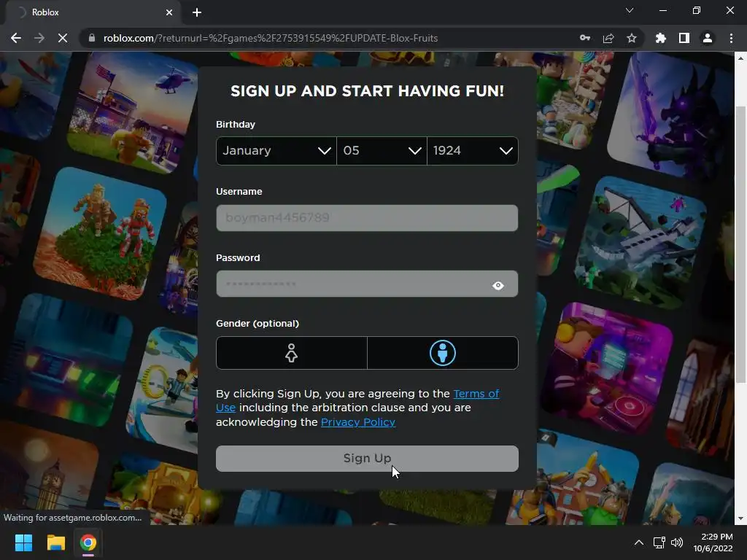Click the crashed airplane game thumbnail
The image size is (747, 560).
pyautogui.click(x=640, y=243)
